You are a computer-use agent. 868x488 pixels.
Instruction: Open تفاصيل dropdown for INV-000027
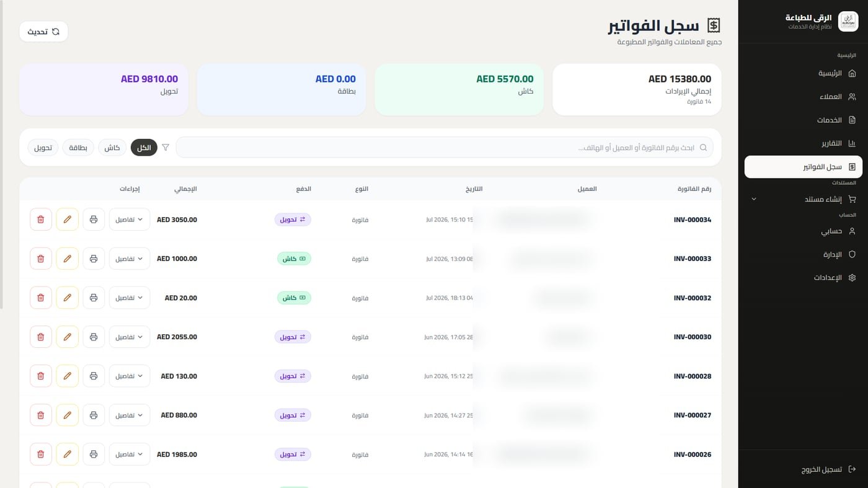[130, 415]
